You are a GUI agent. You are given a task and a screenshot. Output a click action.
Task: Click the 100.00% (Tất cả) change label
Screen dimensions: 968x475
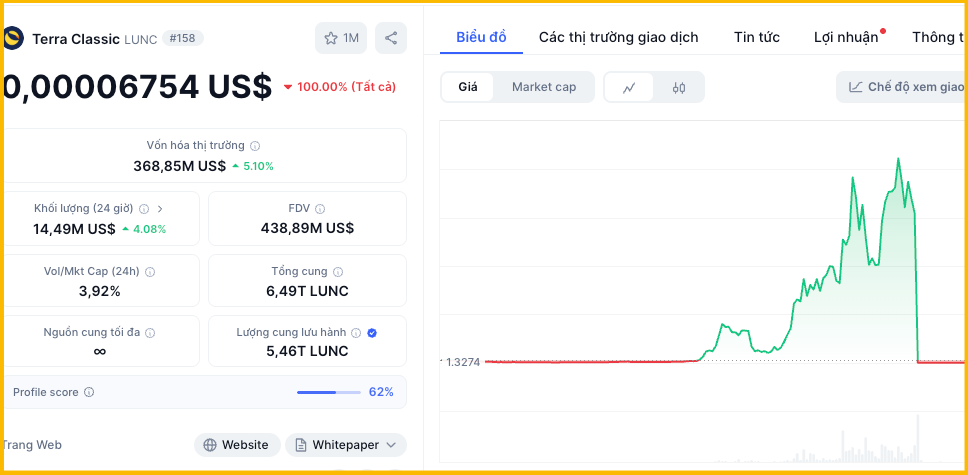pos(340,87)
